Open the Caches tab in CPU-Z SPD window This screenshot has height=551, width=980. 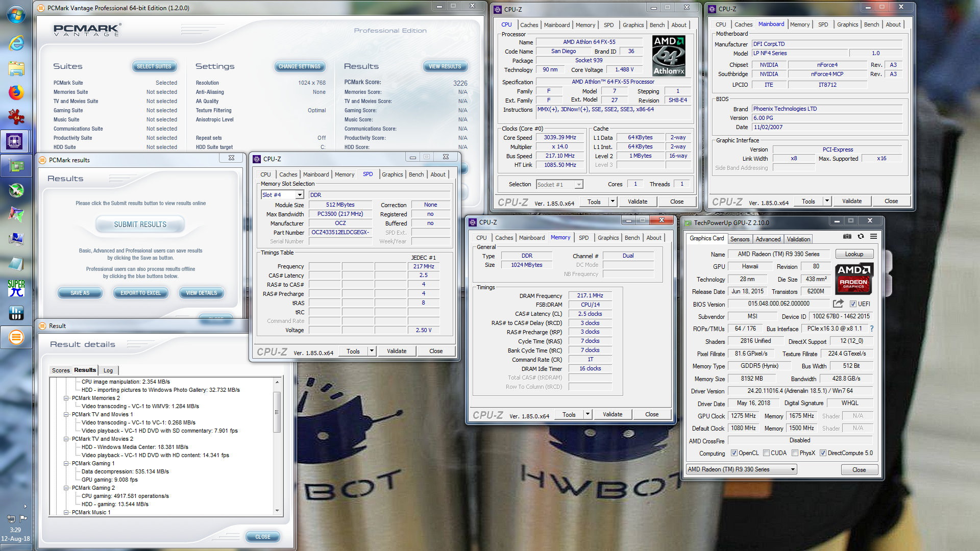coord(288,174)
